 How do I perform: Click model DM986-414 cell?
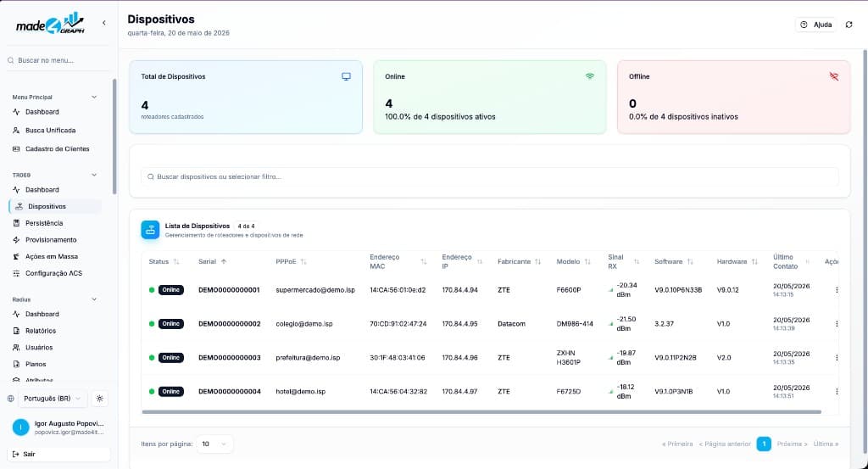pyautogui.click(x=574, y=324)
